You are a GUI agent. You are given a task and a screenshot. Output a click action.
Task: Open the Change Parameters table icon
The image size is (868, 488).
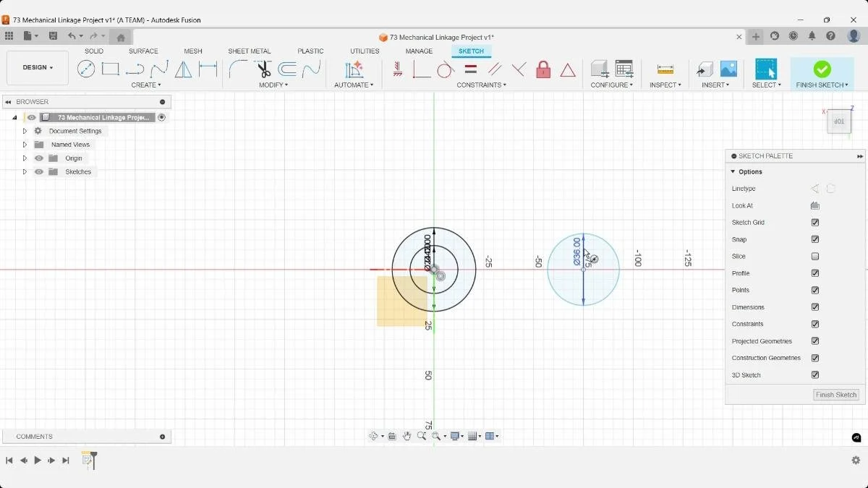(624, 69)
